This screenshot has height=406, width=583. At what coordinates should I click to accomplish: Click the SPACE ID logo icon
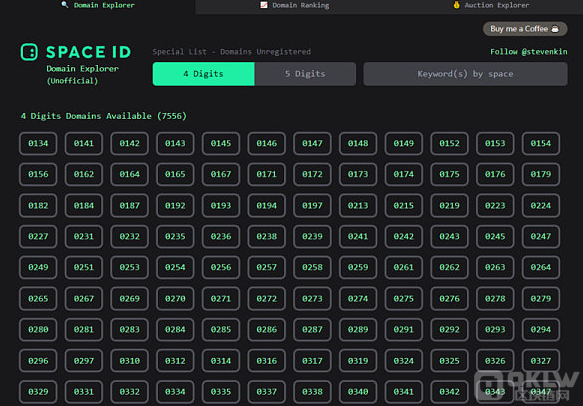point(29,52)
